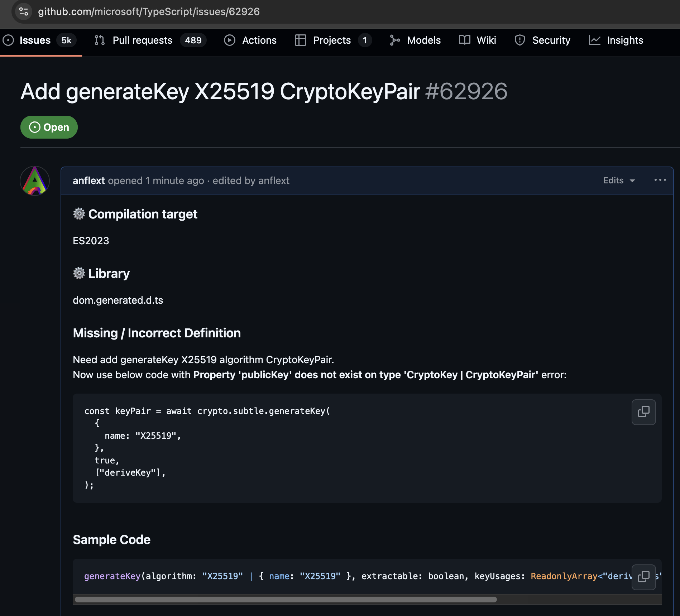Screen dimensions: 680x616
Task: Click the 489 pull requests counter badge
Action: 193,40
